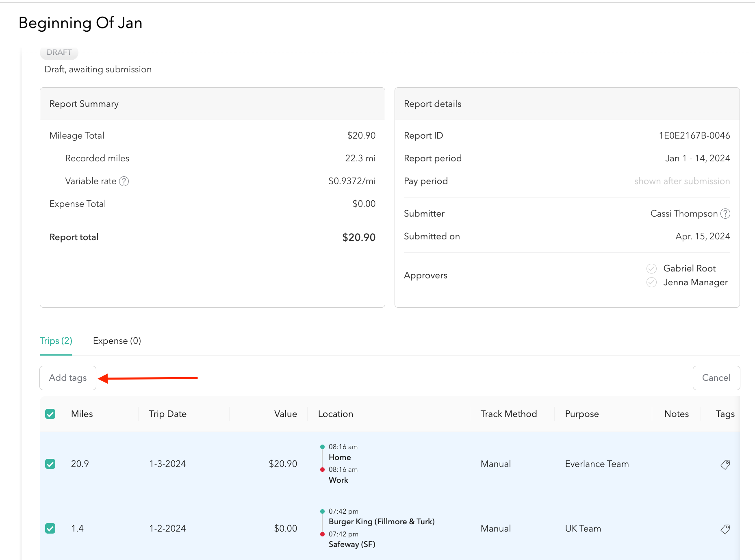Viewport: 755px width, 560px height.
Task: Click the Purpose column header
Action: point(582,414)
